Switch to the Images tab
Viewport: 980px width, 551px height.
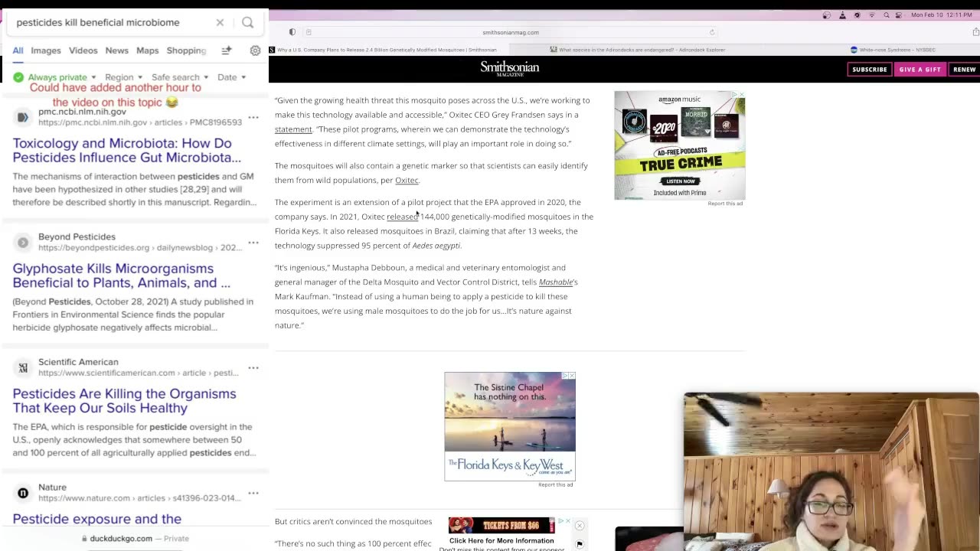coord(46,51)
